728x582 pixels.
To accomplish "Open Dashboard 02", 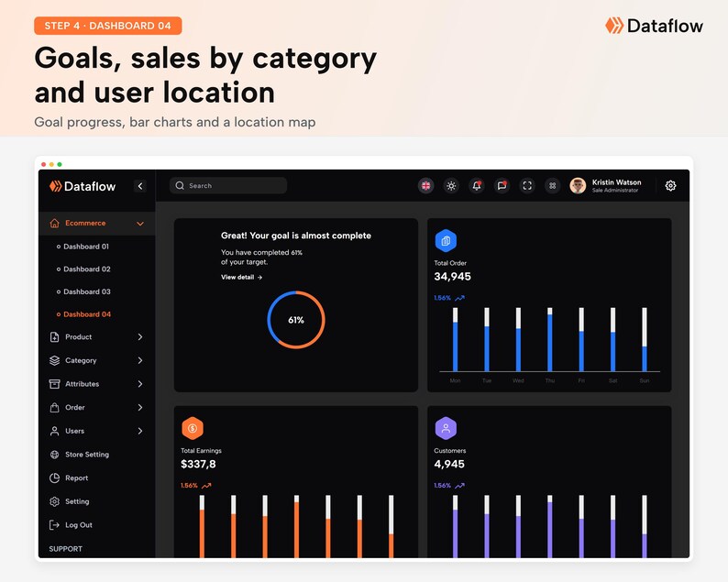I will click(x=87, y=269).
